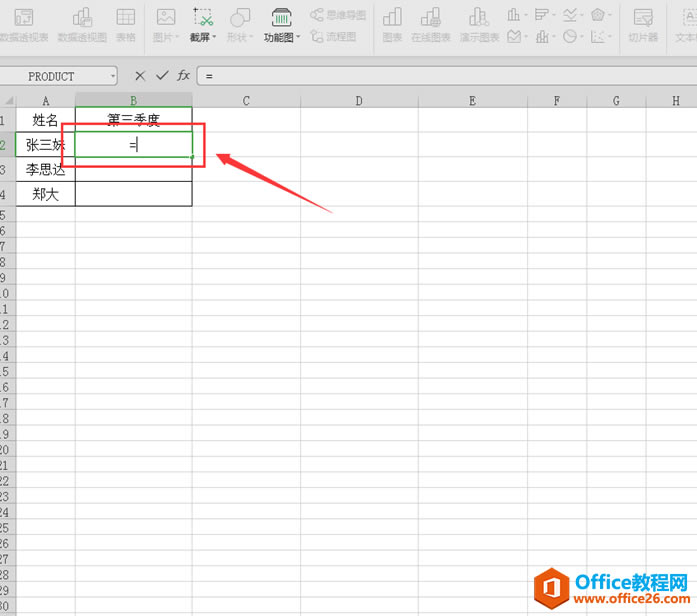Select column F header
The image size is (697, 616).
coord(557,101)
